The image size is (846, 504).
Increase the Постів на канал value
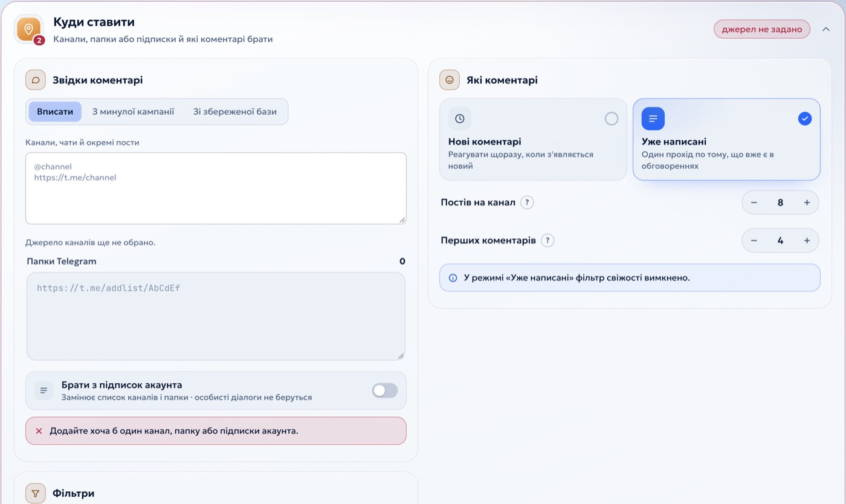coord(807,202)
